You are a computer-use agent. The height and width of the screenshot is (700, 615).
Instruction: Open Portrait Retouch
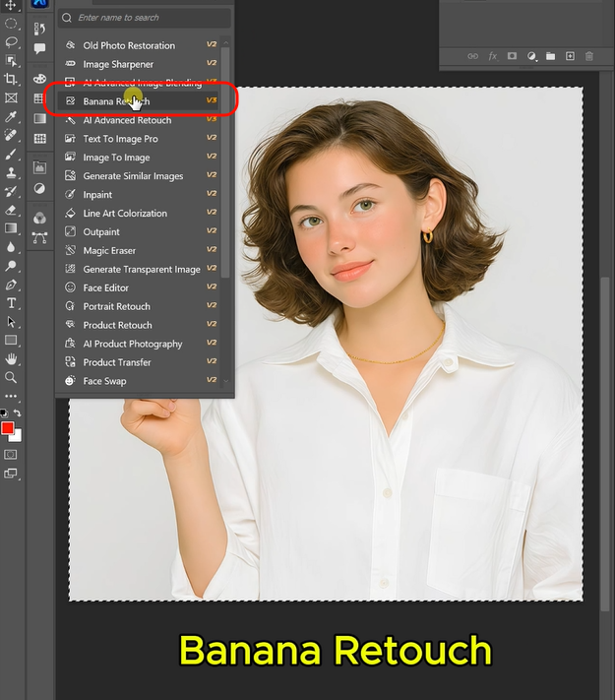coord(141,307)
